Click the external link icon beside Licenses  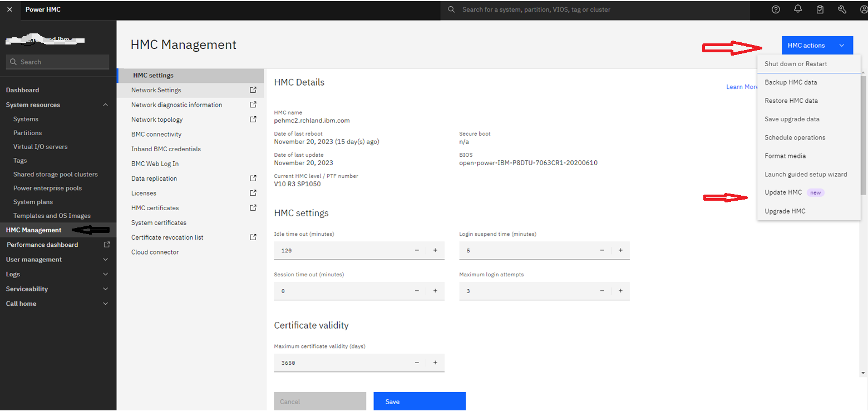(253, 193)
